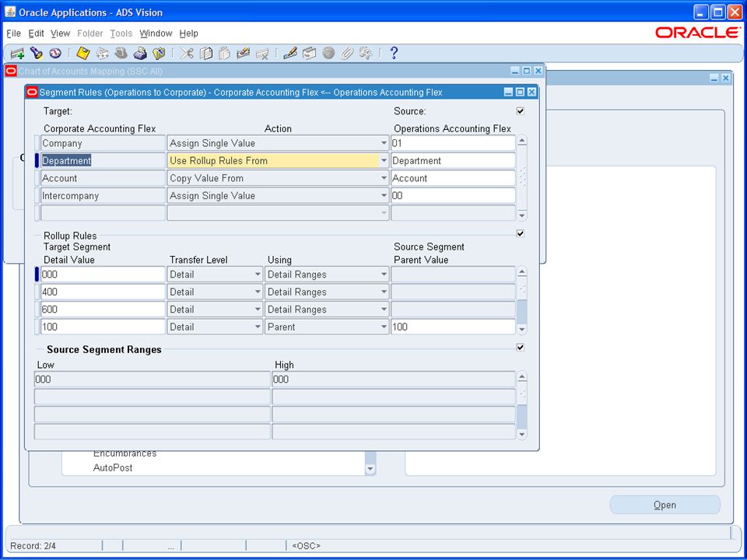This screenshot has height=560, width=747.
Task: Open Action dropdown showing Use Rollup Rules From
Action: click(x=384, y=161)
